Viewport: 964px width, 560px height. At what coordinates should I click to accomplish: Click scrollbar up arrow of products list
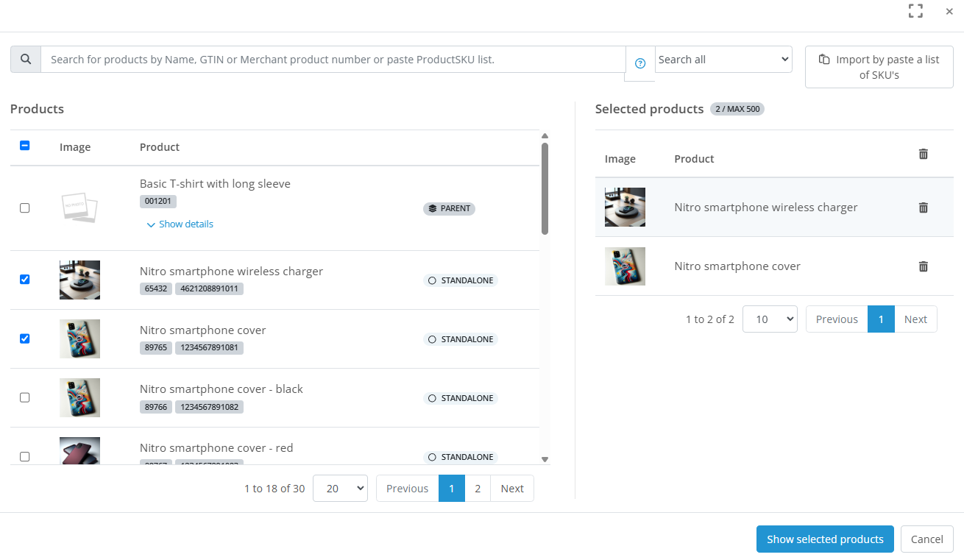(545, 135)
